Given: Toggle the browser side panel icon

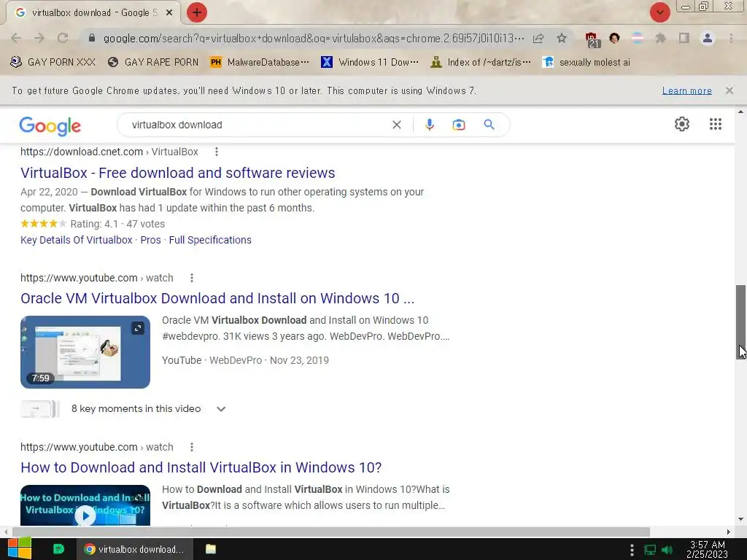Looking at the screenshot, I should tap(684, 38).
